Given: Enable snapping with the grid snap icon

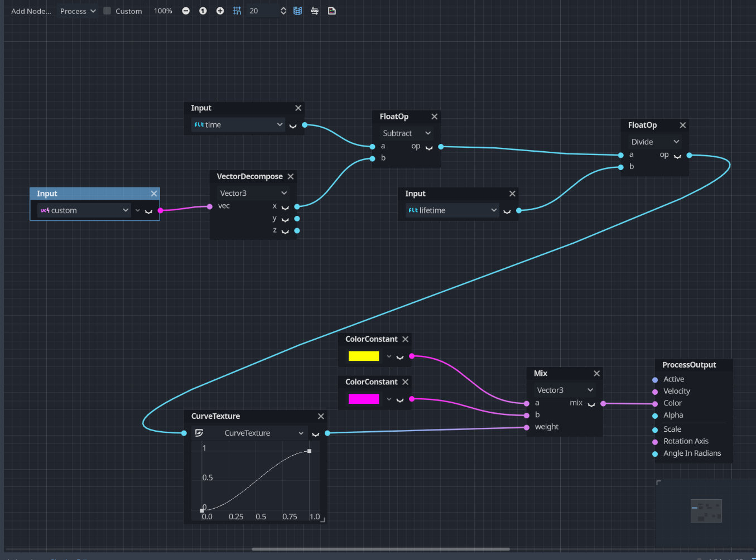Looking at the screenshot, I should pos(237,11).
